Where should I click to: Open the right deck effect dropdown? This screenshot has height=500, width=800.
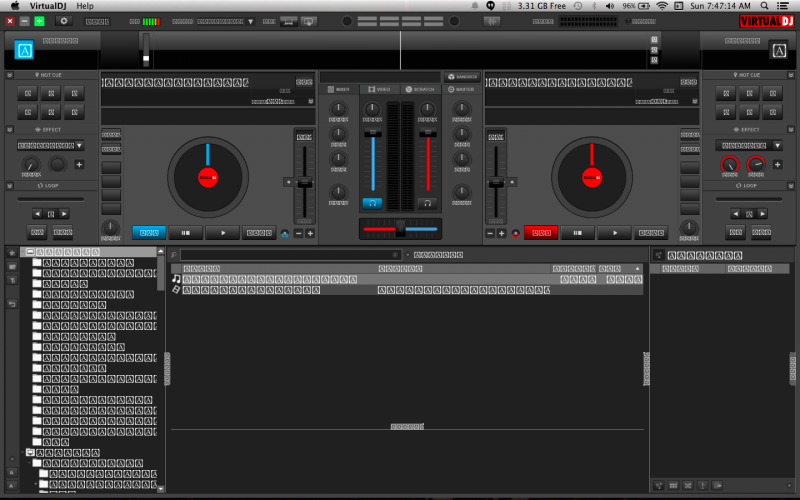(x=749, y=145)
